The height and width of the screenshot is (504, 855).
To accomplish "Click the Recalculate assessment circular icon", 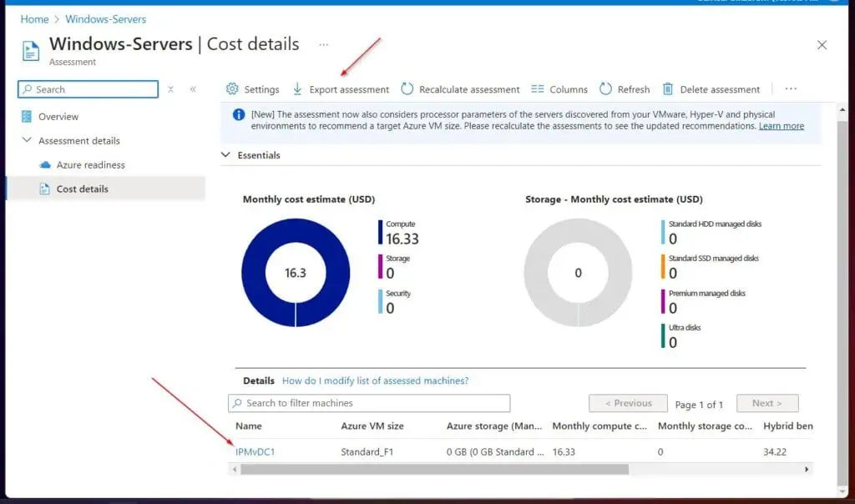I will [x=407, y=88].
